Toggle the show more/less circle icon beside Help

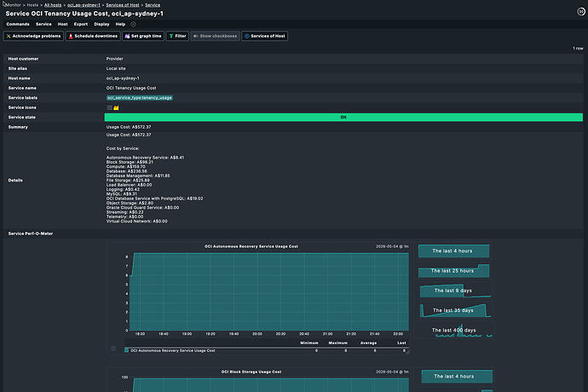tap(133, 25)
